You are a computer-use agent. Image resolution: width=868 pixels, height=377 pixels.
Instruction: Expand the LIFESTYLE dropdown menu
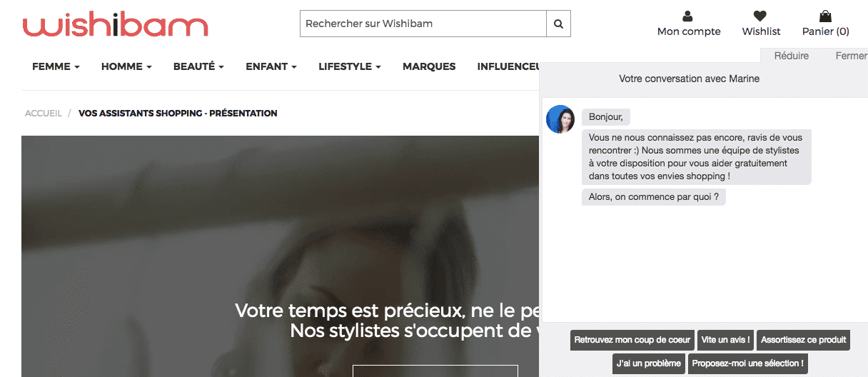(x=349, y=66)
